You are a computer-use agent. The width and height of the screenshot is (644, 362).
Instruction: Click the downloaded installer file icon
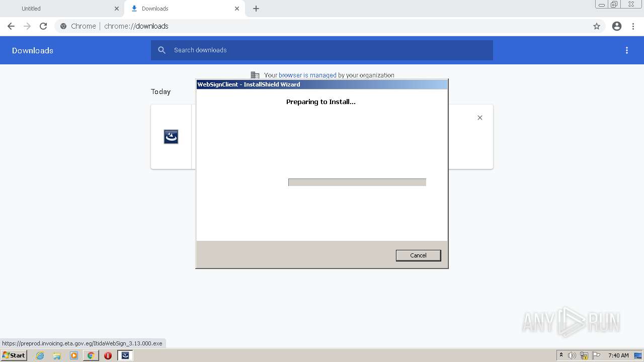click(171, 137)
